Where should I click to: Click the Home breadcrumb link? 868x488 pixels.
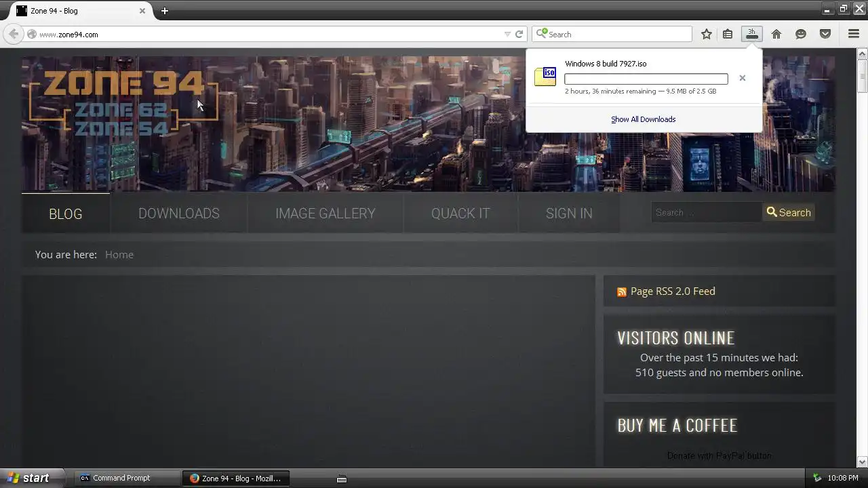[x=119, y=255]
